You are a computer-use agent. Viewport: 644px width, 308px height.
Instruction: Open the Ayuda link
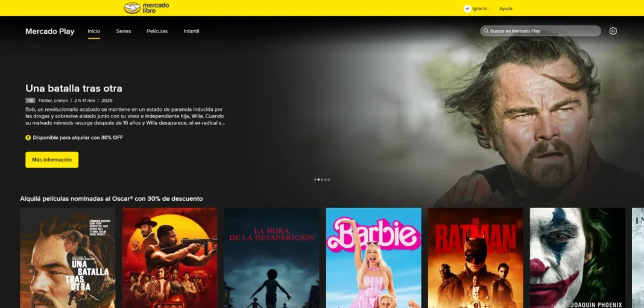[506, 8]
